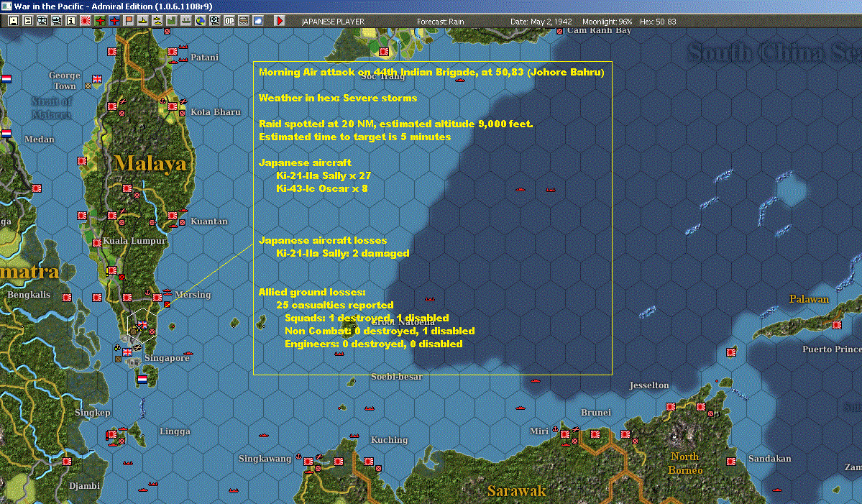The height and width of the screenshot is (504, 862).
Task: Select the red unit marker at Cam Ranh Bay
Action: coord(559,32)
